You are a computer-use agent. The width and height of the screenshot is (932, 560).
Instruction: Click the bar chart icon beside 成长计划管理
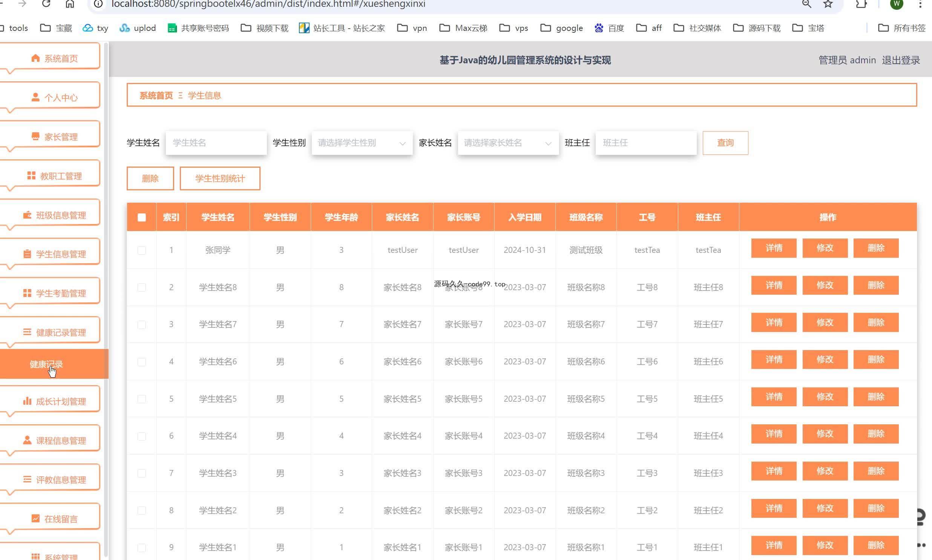click(x=27, y=401)
